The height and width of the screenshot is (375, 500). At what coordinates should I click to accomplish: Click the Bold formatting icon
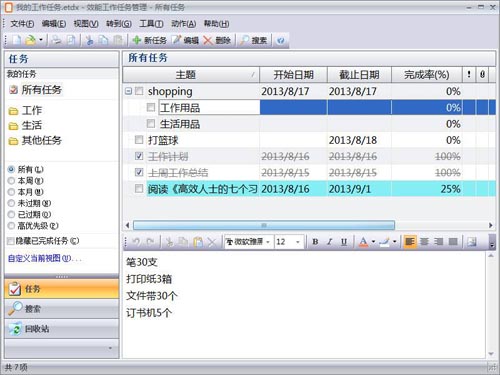pyautogui.click(x=315, y=242)
